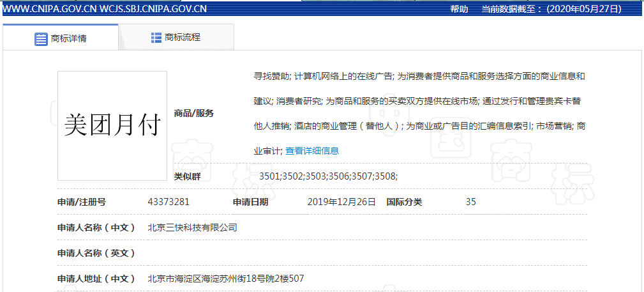Click the 申请人名称（英文） label
The height and width of the screenshot is (292, 644).
pos(96,253)
